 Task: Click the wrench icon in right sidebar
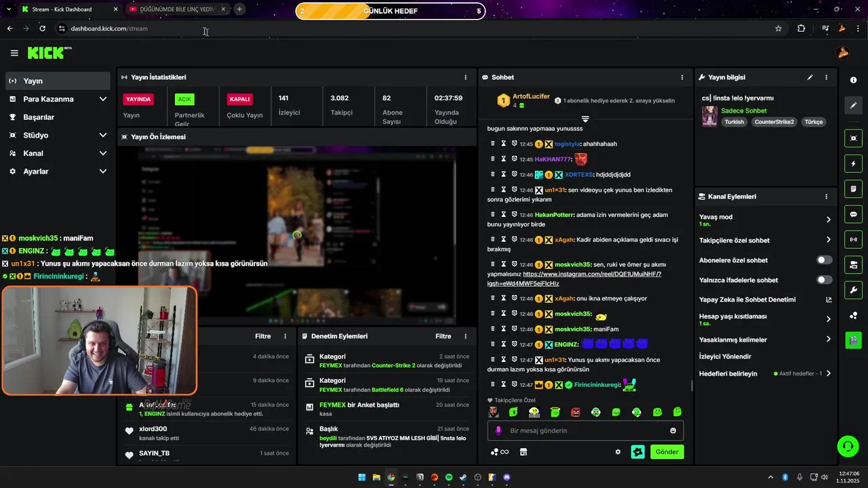(853, 290)
